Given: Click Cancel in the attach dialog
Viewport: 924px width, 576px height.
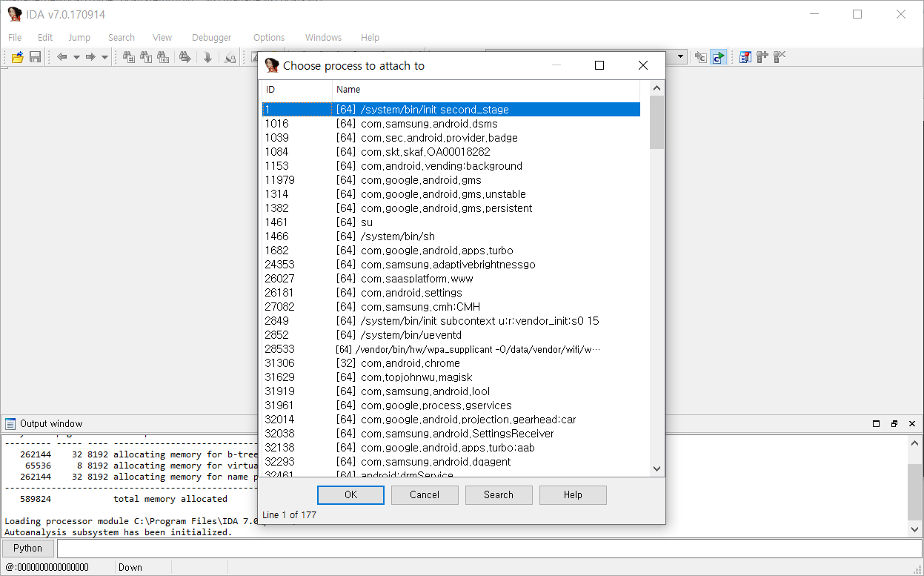Looking at the screenshot, I should (x=425, y=495).
